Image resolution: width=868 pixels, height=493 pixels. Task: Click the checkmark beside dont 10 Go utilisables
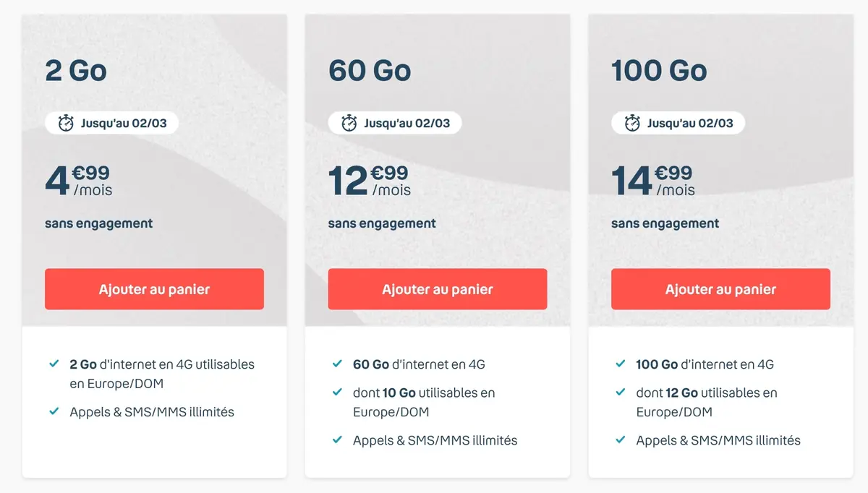(337, 393)
